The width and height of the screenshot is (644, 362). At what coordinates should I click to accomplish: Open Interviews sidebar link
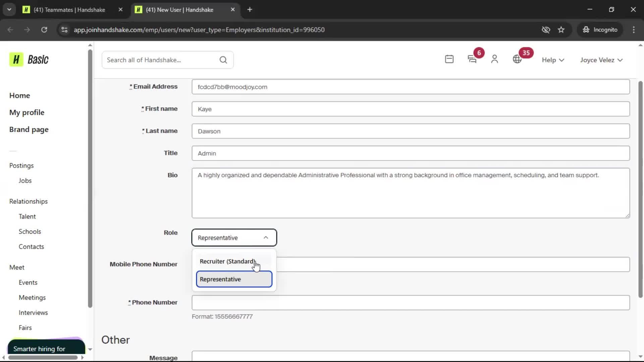click(x=33, y=313)
